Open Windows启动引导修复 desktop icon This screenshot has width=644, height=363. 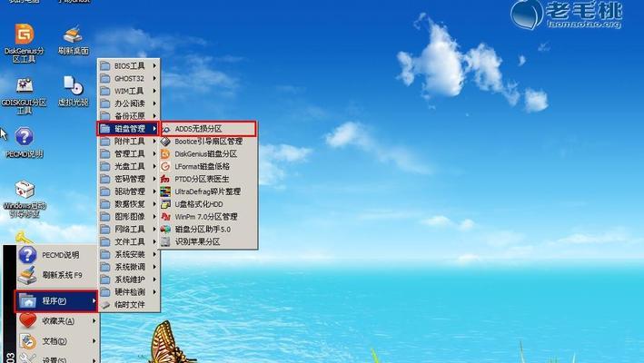(x=25, y=190)
